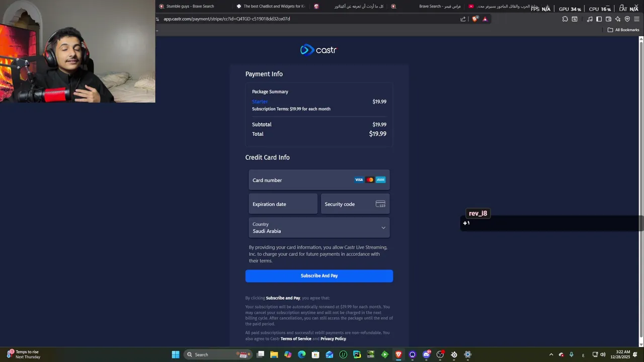Click the address bar URL app.castr.com
Viewport: 644px width, 362px height.
pos(226,19)
